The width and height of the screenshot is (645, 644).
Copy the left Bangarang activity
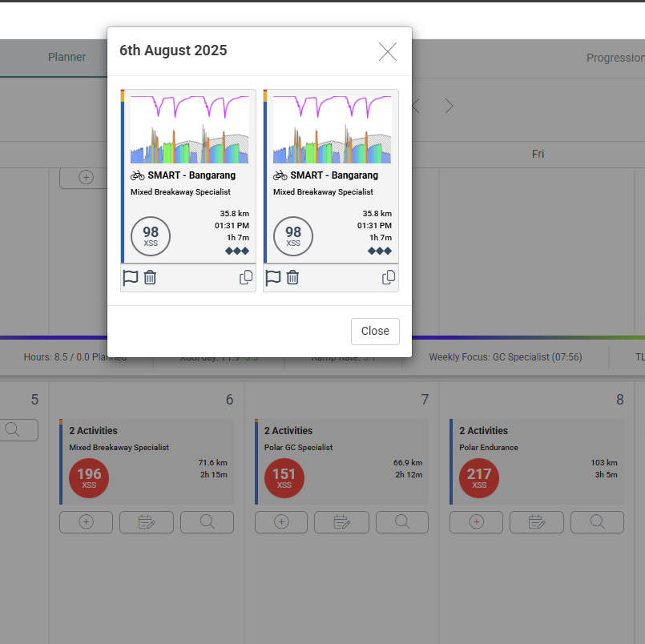(246, 277)
